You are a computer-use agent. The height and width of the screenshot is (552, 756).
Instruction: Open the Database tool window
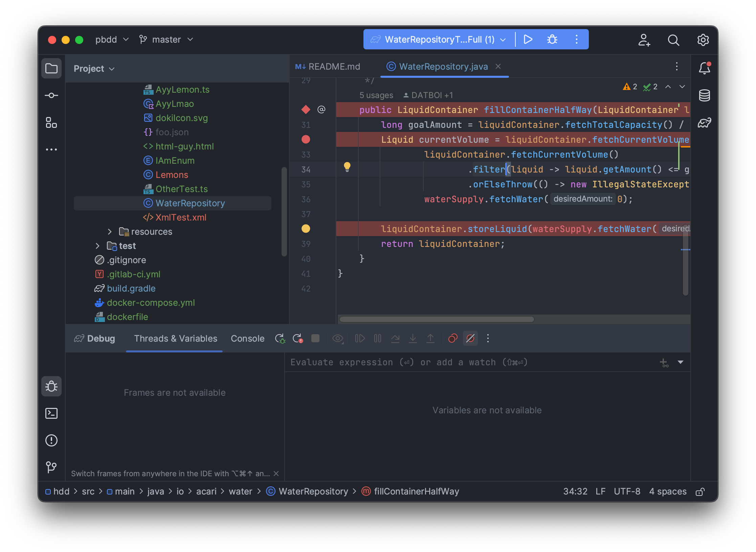point(704,95)
